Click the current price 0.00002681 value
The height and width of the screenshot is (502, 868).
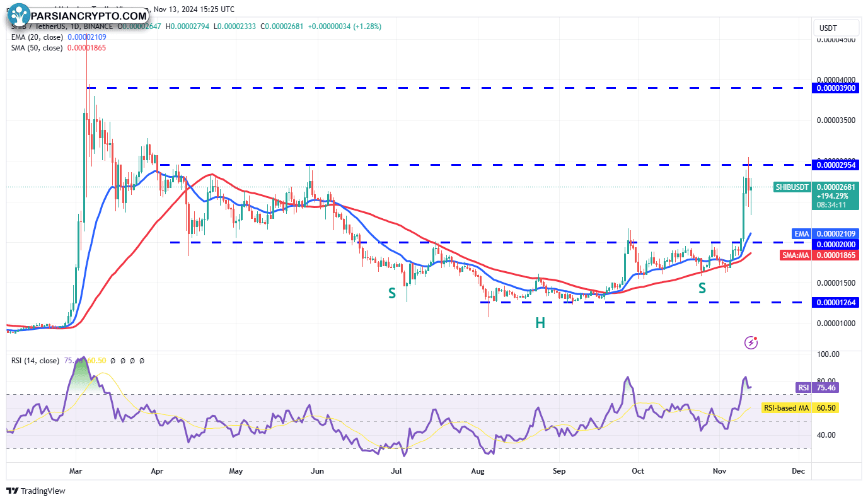836,187
